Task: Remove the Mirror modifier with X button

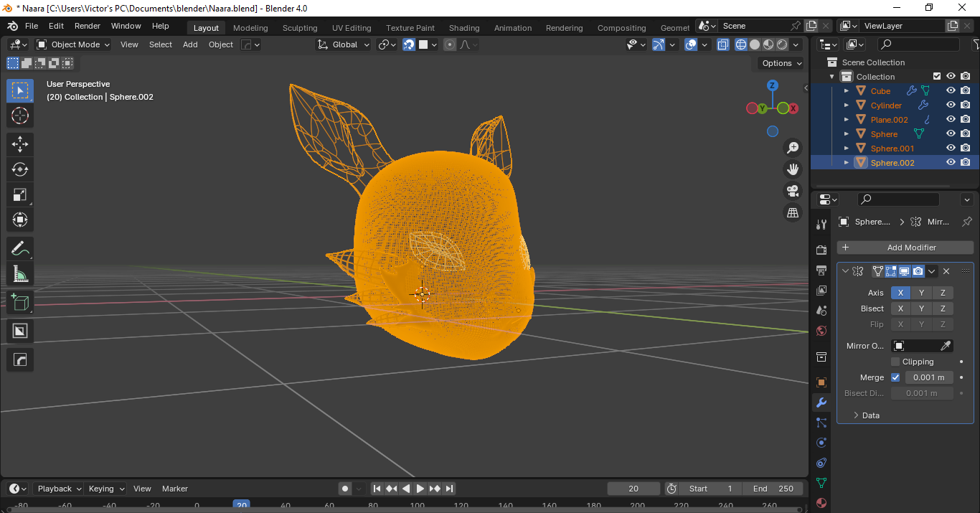Action: (946, 271)
